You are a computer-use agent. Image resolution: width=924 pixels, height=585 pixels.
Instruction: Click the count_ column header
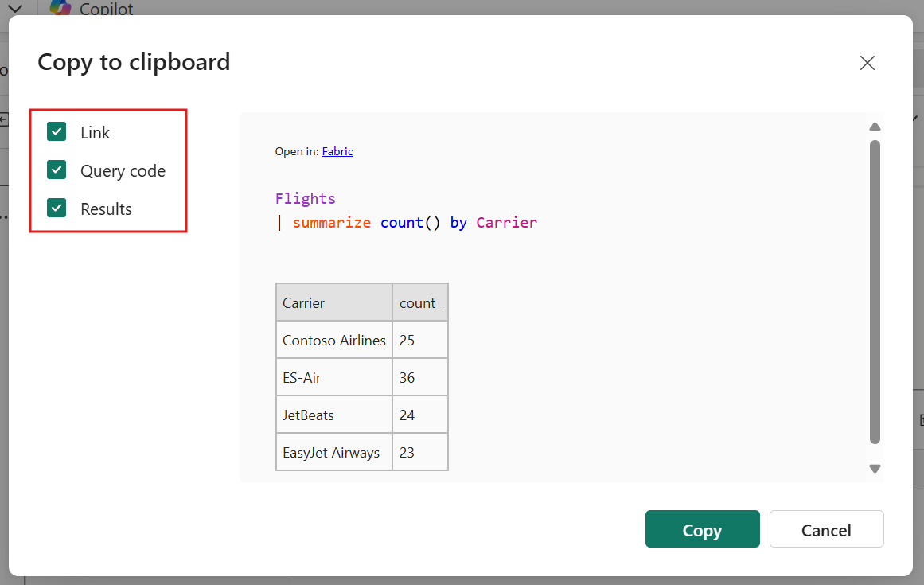click(419, 302)
